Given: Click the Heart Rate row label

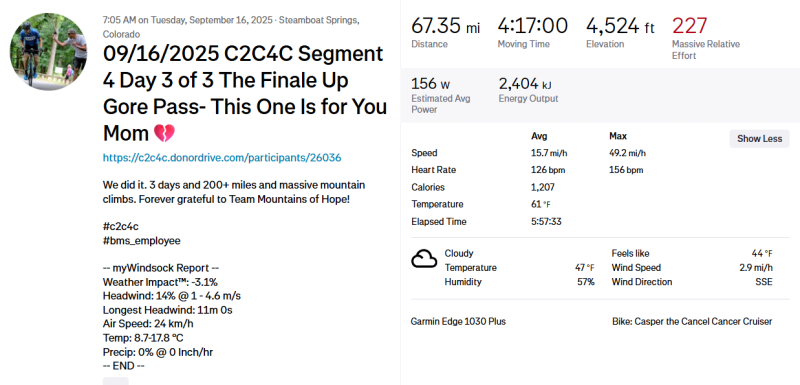Looking at the screenshot, I should pos(433,170).
